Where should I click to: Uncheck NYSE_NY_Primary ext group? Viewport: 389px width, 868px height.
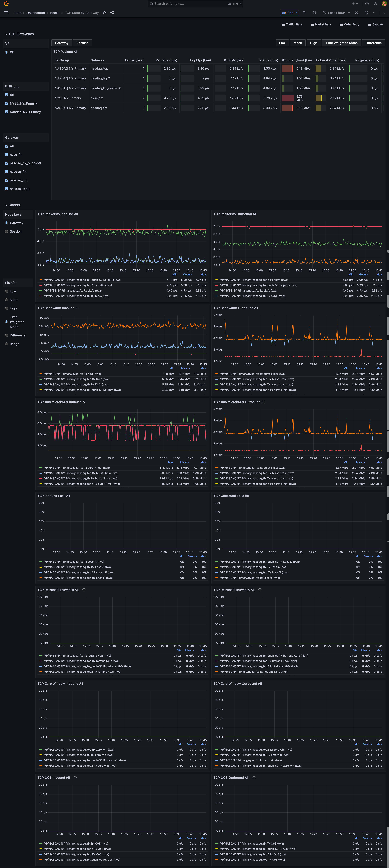7,103
